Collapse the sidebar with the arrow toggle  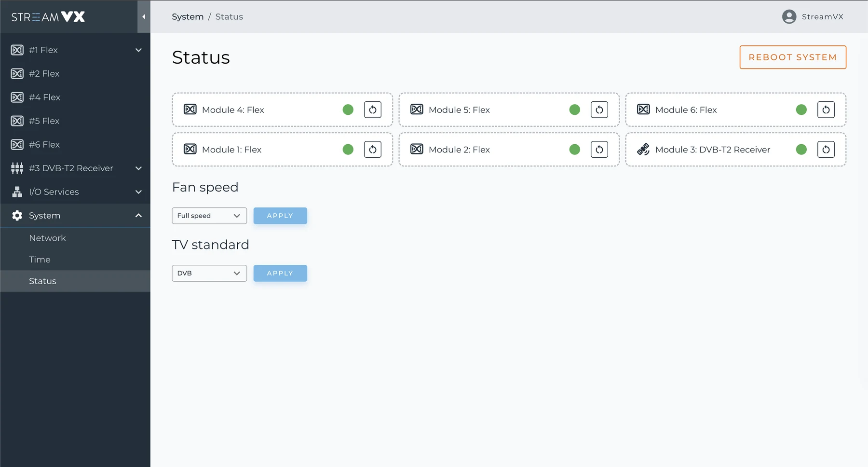(144, 16)
